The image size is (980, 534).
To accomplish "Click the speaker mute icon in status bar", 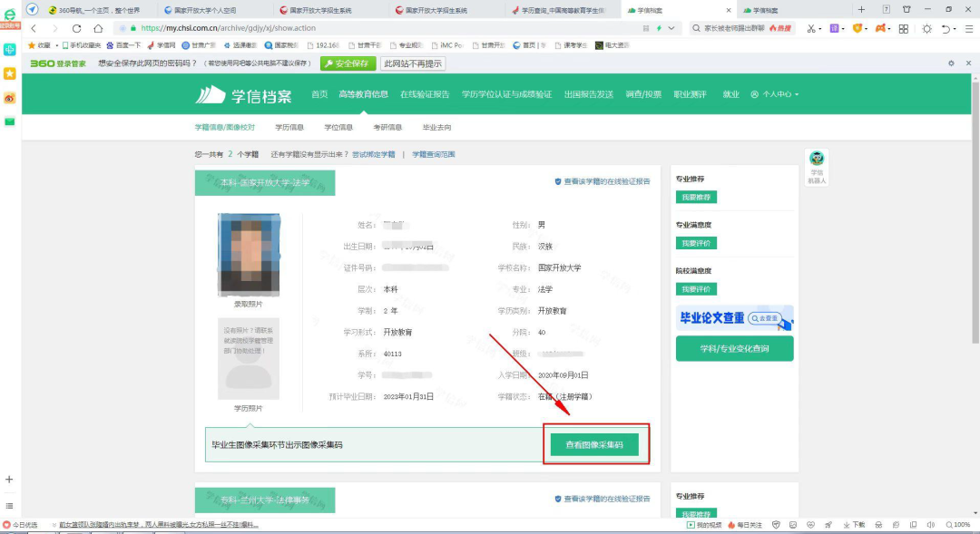I will pos(931,525).
